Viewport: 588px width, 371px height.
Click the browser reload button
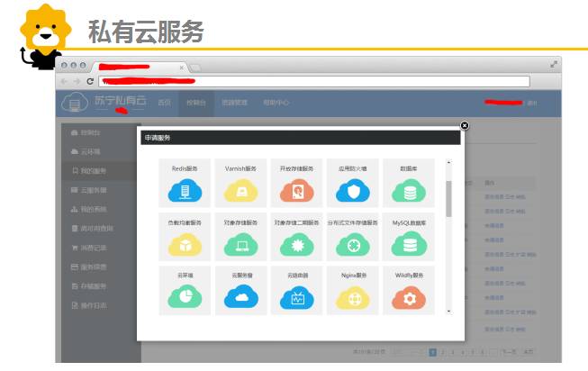(91, 81)
